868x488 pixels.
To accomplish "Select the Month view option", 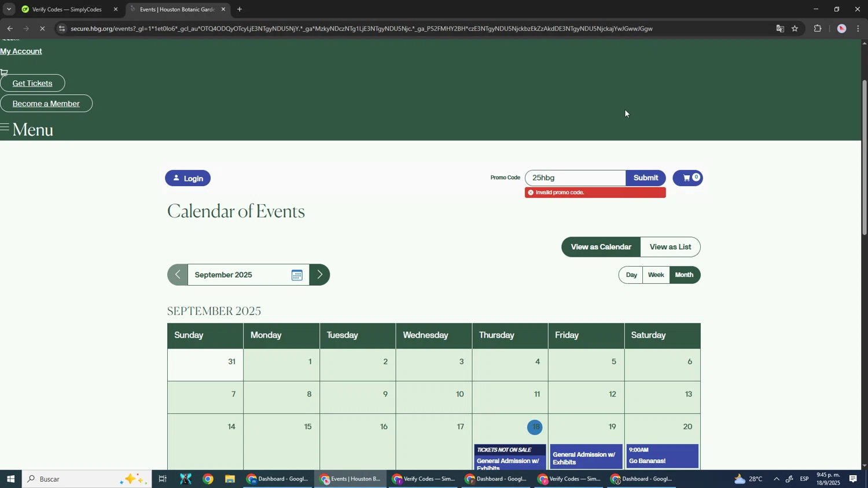I will point(685,275).
